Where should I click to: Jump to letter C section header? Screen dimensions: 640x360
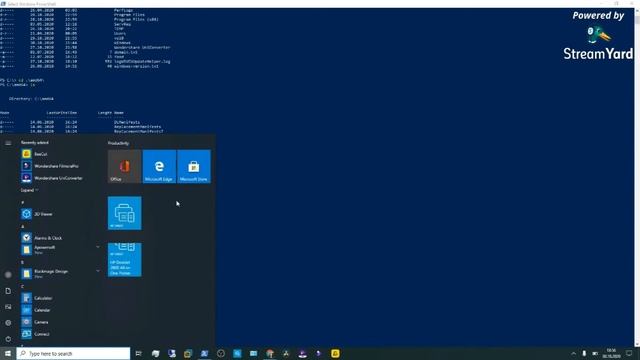[22, 286]
